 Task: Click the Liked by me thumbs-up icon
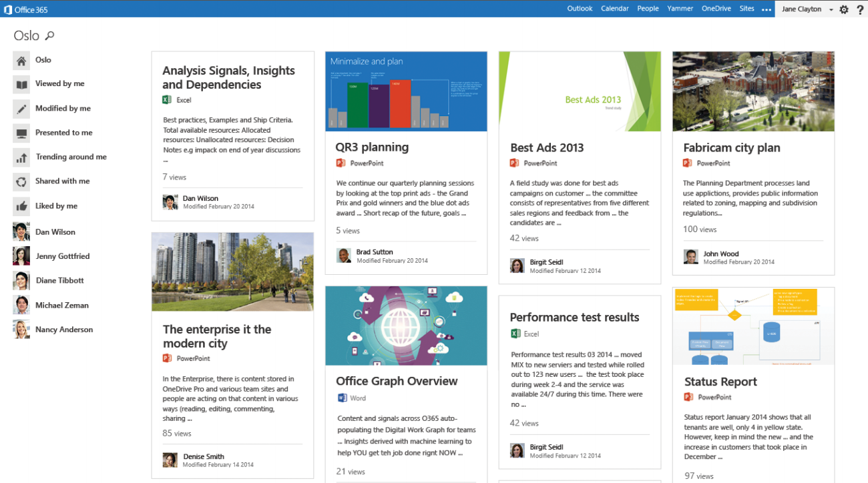[x=21, y=207]
